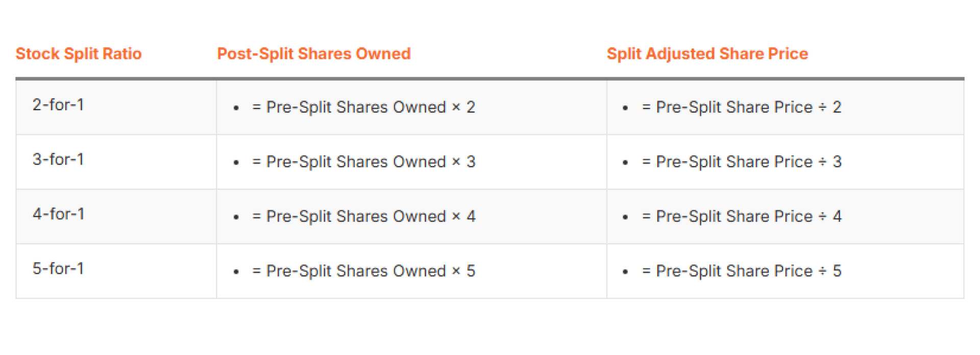Click the Split Adjusted Share Price header
980x355 pixels.
707,54
